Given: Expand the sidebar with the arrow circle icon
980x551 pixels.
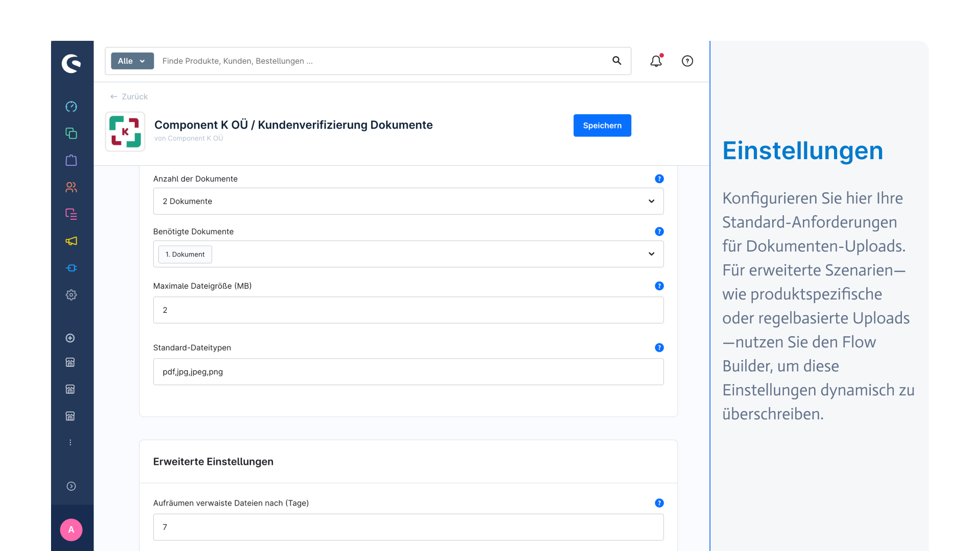Looking at the screenshot, I should tap(71, 486).
